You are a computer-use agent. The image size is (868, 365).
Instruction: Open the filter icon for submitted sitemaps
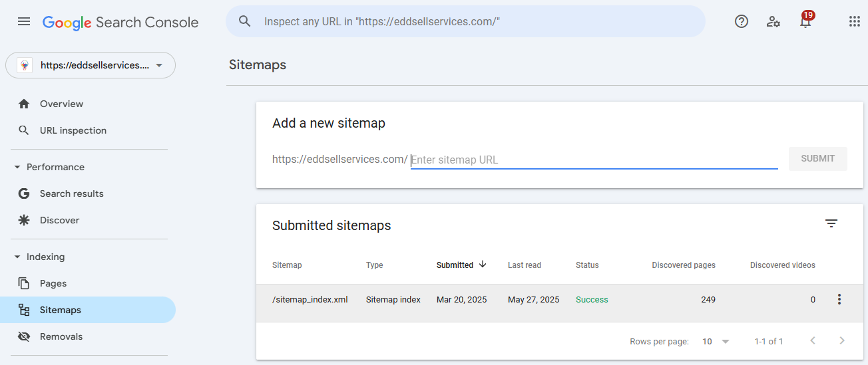tap(831, 223)
